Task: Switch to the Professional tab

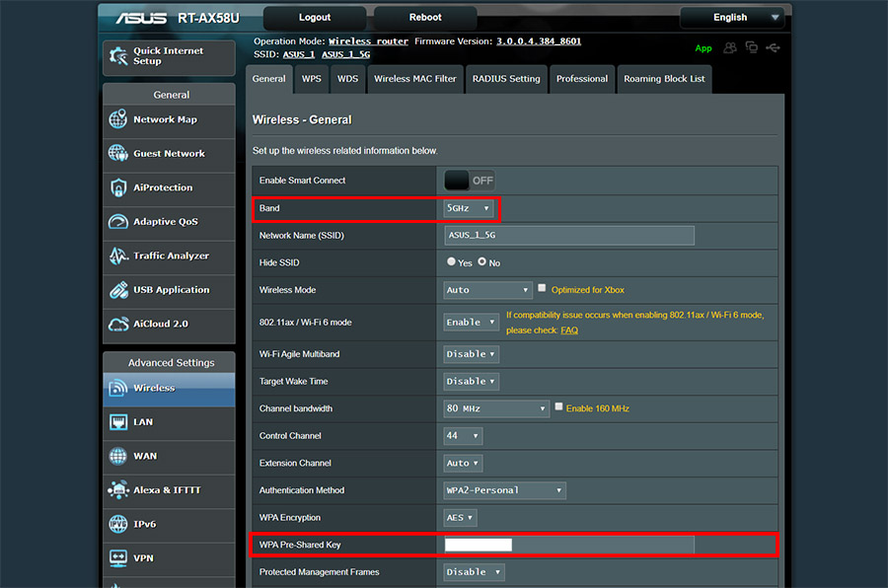Action: click(x=582, y=79)
